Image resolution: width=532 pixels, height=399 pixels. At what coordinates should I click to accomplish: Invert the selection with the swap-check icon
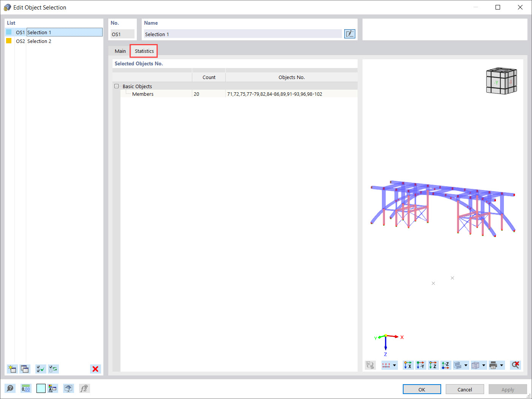point(54,369)
